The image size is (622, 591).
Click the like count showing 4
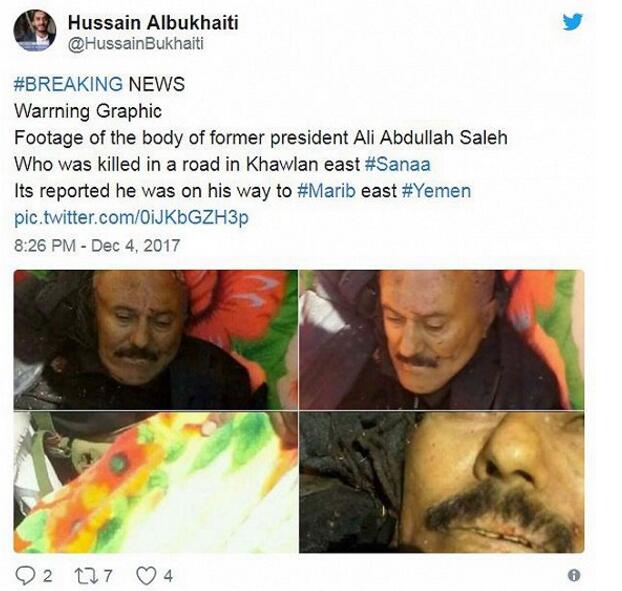(168, 576)
